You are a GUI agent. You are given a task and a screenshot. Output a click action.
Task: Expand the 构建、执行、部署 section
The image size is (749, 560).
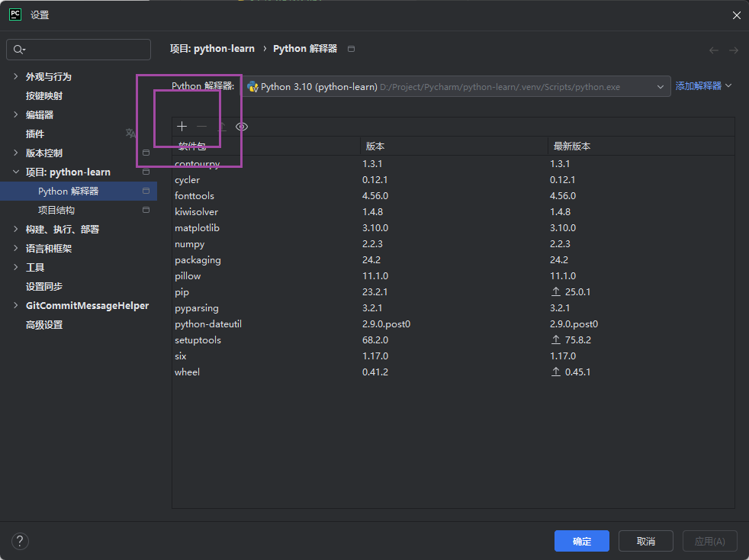coord(16,230)
